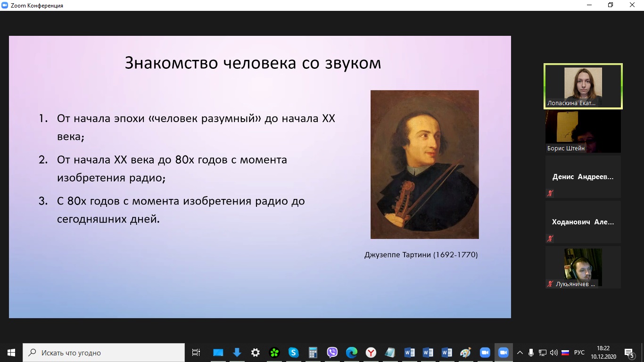Open the volume control in system tray
This screenshot has width=644, height=362.
point(553,353)
